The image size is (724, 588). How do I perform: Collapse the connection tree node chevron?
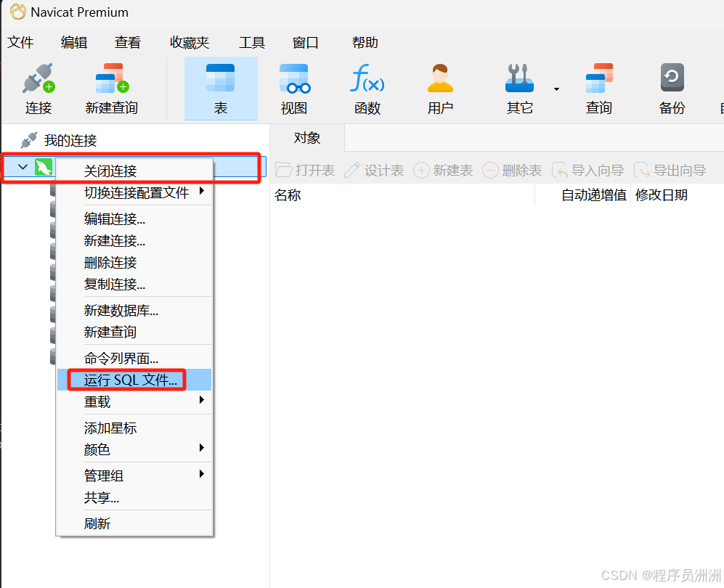(23, 167)
